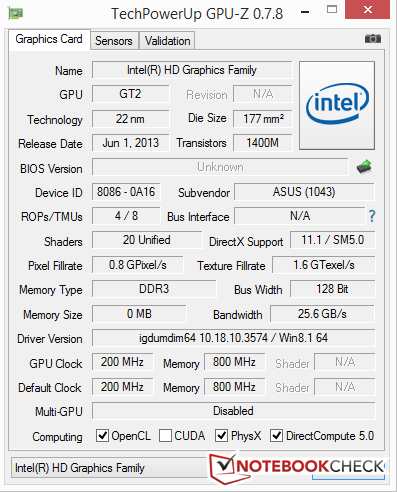
Task: Minimize the GPU-Z window
Action: (x=305, y=12)
